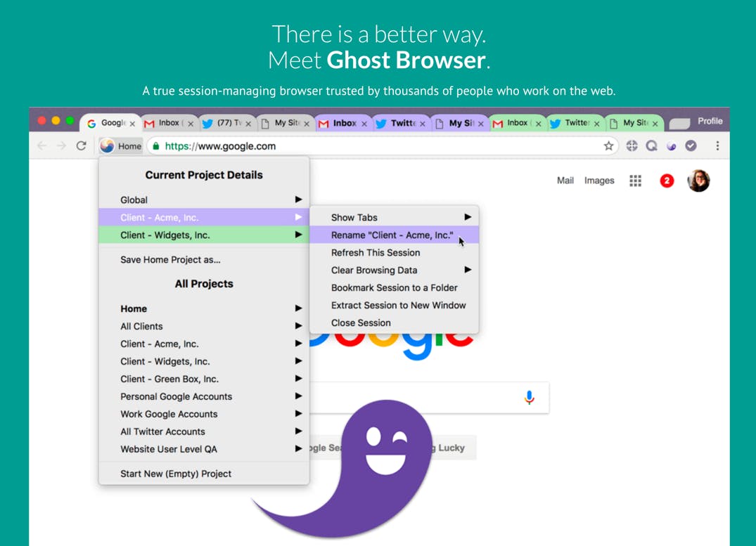
Task: Select Rename "Client - Acme, Inc."
Action: tap(394, 235)
